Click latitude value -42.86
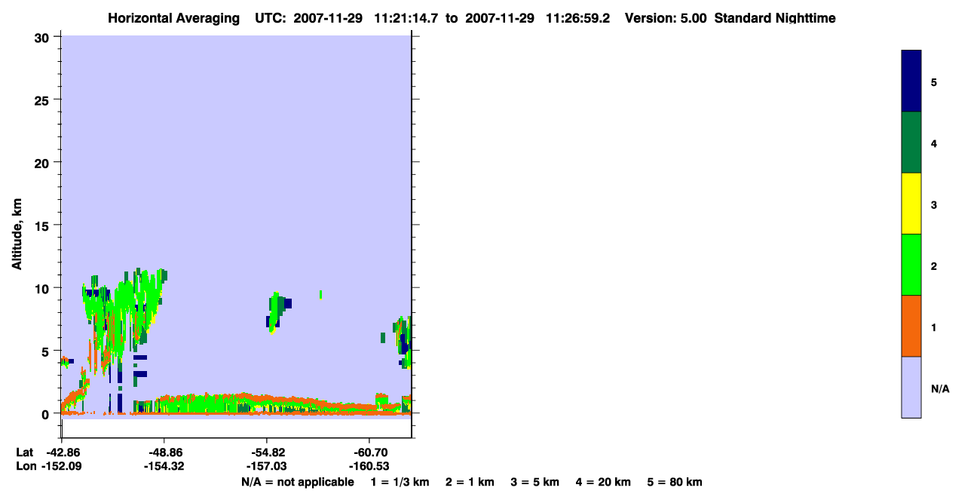The height and width of the screenshot is (503, 980). coord(62,452)
